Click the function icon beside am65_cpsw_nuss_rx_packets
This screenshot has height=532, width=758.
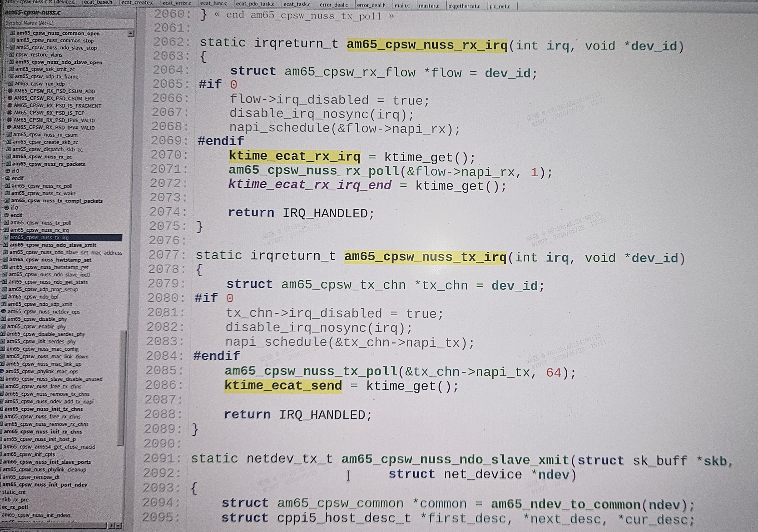(9, 164)
